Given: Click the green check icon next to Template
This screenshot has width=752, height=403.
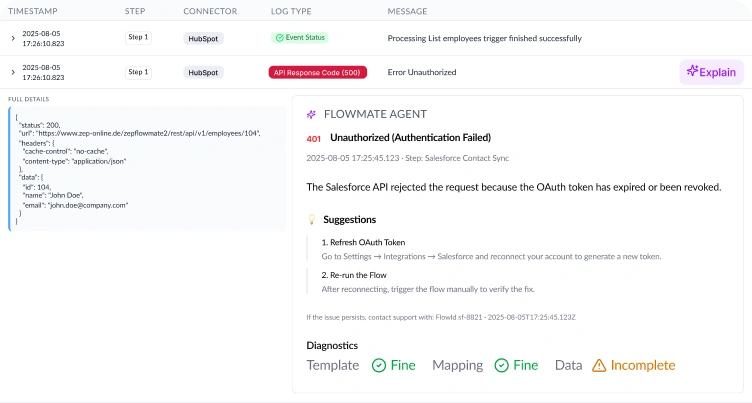Looking at the screenshot, I should click(x=379, y=366).
